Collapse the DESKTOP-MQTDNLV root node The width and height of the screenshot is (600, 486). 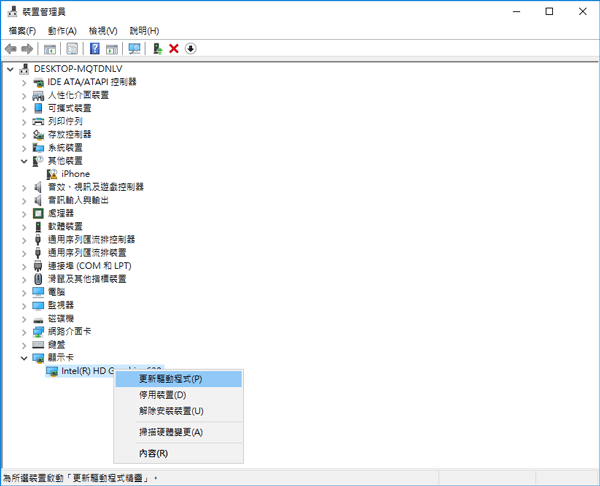click(x=10, y=69)
